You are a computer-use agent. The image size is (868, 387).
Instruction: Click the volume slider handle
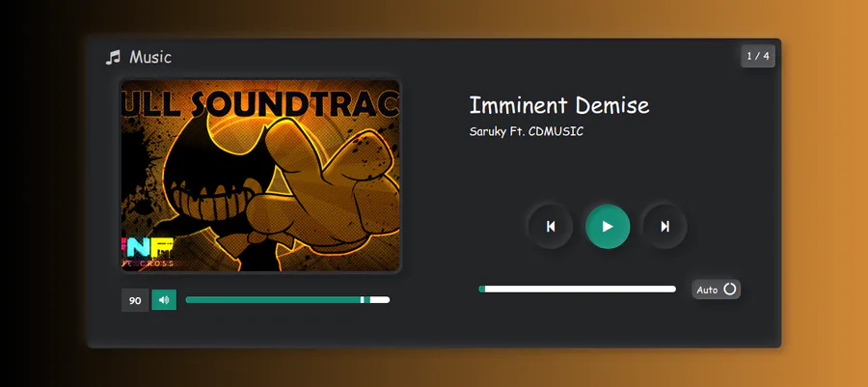pyautogui.click(x=362, y=299)
